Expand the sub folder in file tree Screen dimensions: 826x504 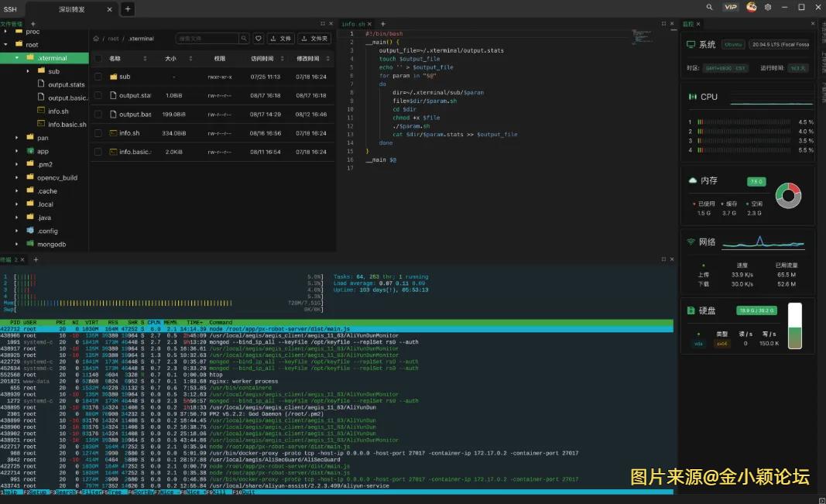click(29, 71)
